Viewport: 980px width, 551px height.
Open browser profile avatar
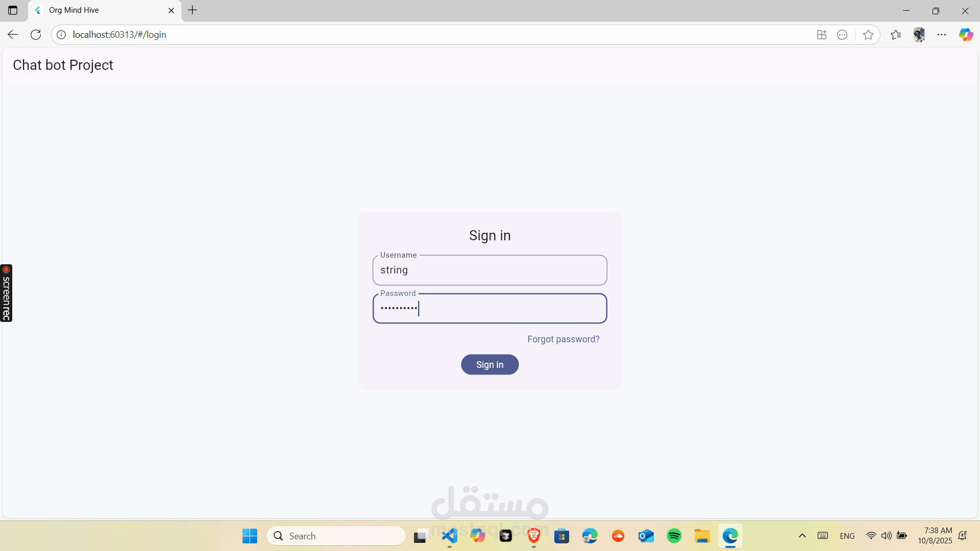919,35
